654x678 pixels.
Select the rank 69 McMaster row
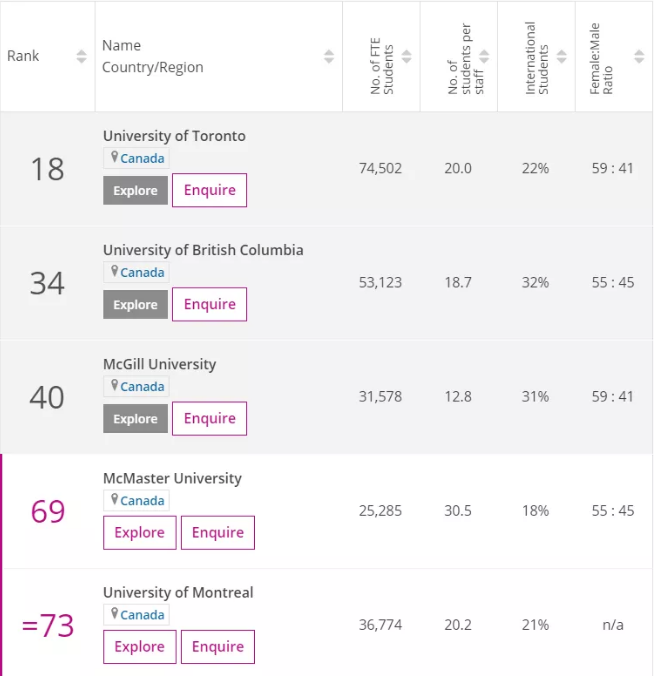click(x=327, y=511)
